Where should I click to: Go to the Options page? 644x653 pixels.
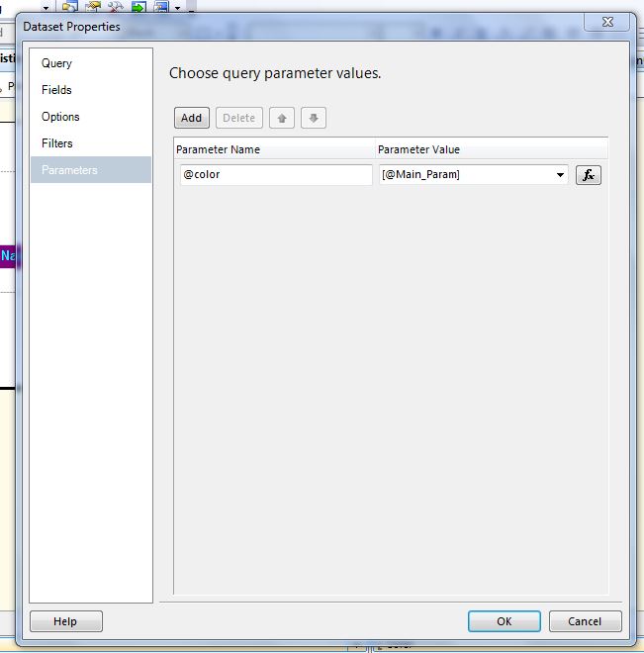(x=60, y=117)
